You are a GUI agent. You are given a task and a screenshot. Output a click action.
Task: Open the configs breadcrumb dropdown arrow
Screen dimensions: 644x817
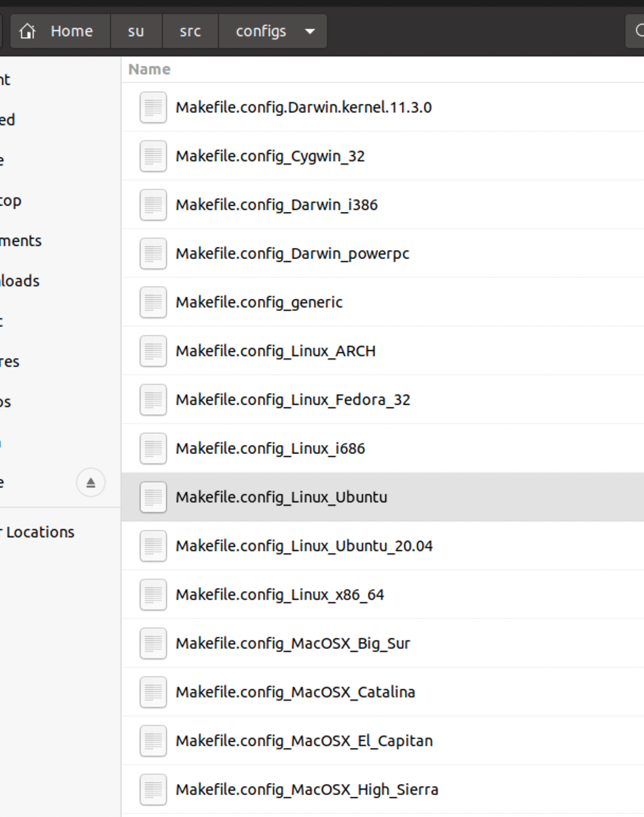click(310, 31)
